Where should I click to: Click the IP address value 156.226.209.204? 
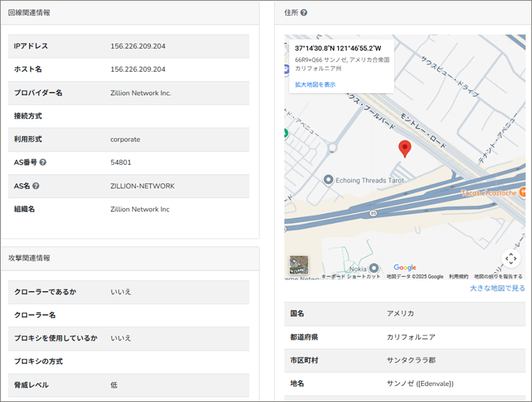pyautogui.click(x=138, y=47)
